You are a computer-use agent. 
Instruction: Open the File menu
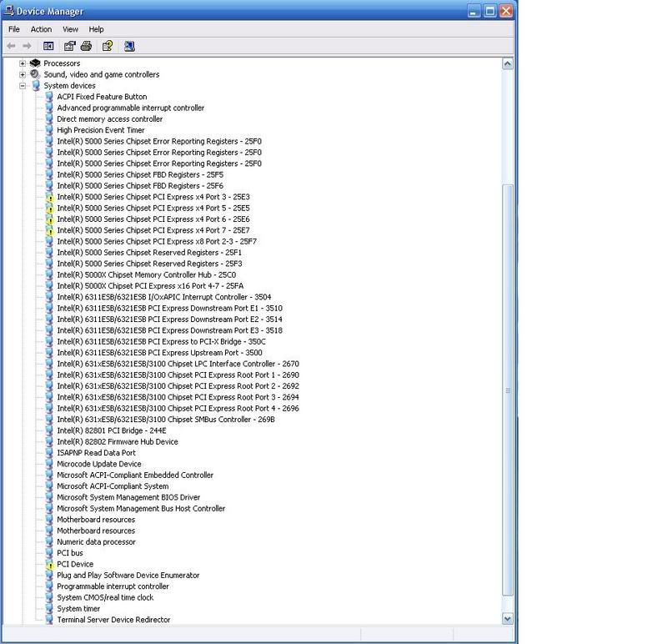coord(14,29)
